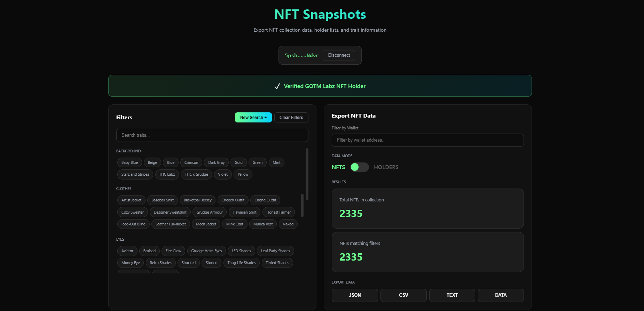Click the DATA export button
The height and width of the screenshot is (311, 644).
(x=501, y=295)
